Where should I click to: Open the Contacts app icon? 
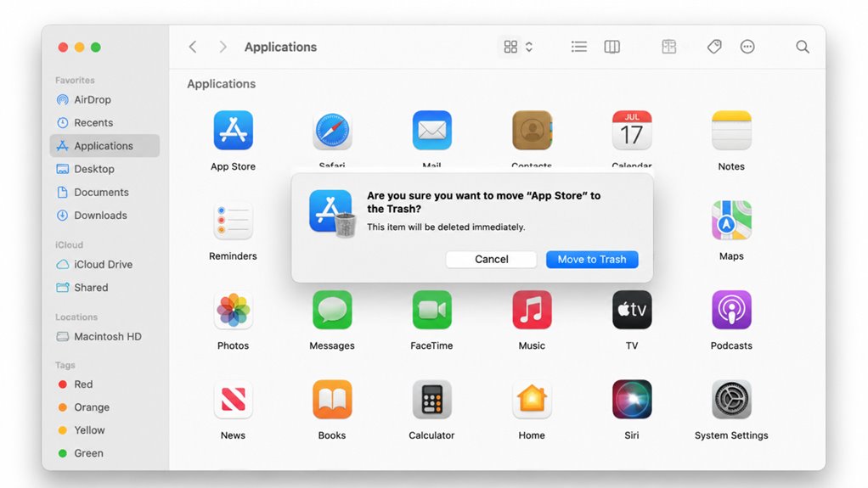532,131
